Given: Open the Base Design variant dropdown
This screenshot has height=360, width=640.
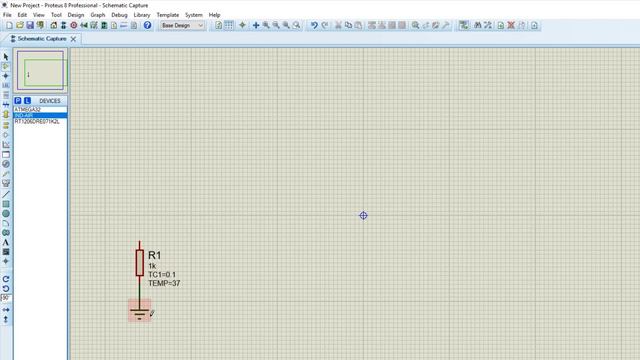Looking at the screenshot, I should pos(182,25).
